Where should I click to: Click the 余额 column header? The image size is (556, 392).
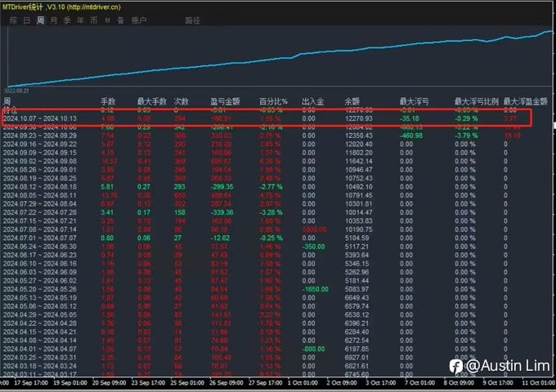tap(352, 101)
